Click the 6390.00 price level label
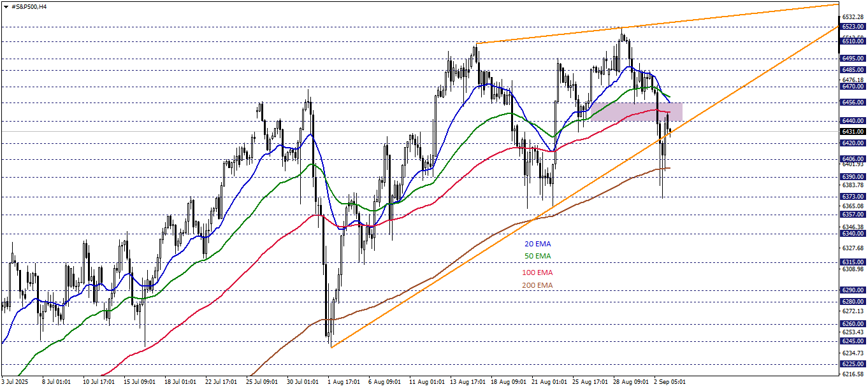Image resolution: width=868 pixels, height=389 pixels. (853, 177)
